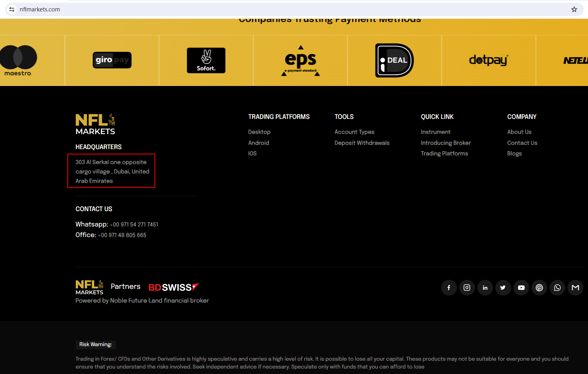View site information icon in address bar
The image size is (588, 374).
pyautogui.click(x=12, y=9)
